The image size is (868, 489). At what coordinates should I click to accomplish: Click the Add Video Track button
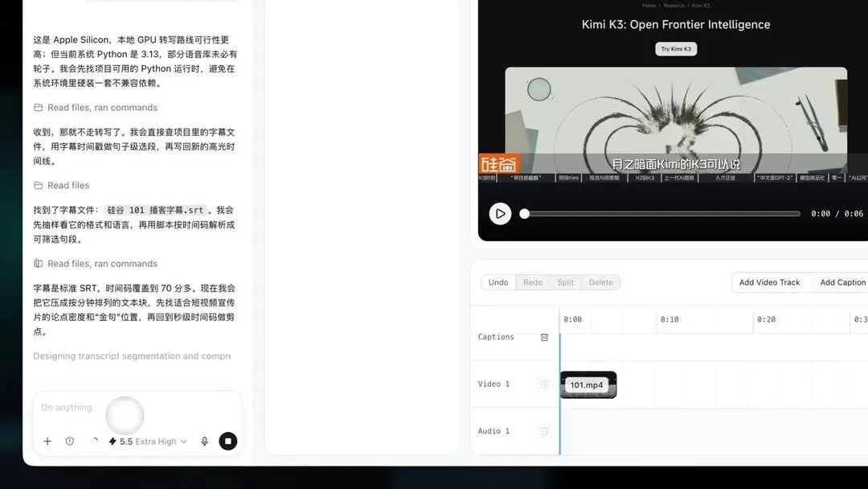[x=769, y=282]
